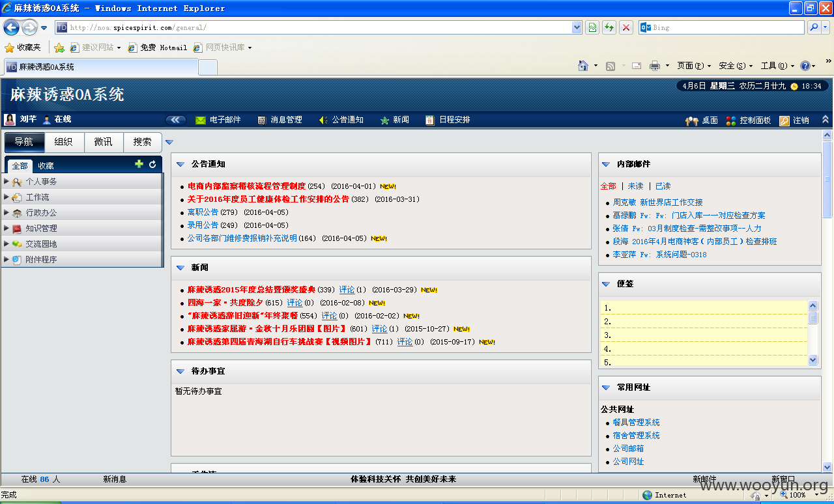Collapse the 便签 panel
834x504 pixels.
(x=606, y=284)
